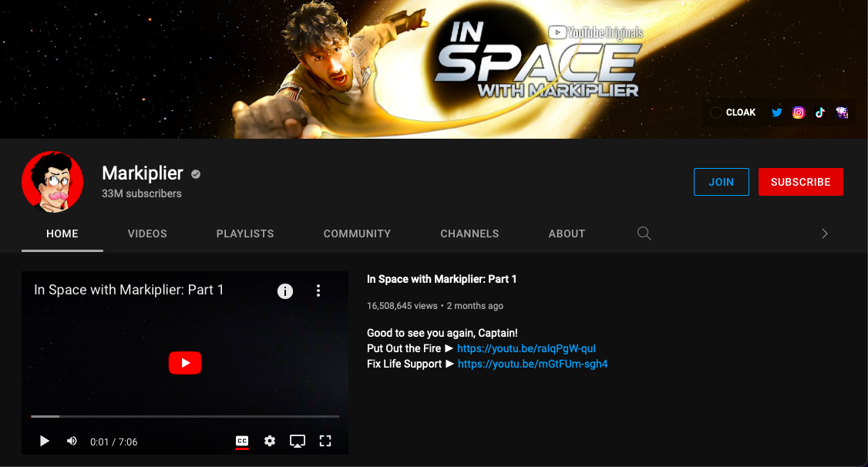868x467 pixels.
Task: Click the AirPlay icon in the player
Action: [298, 441]
